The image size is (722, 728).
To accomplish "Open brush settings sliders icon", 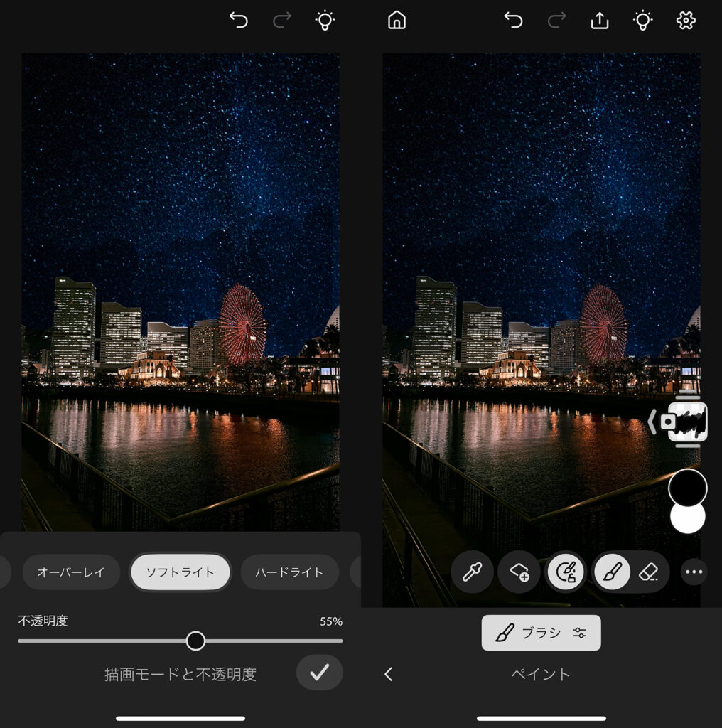I will click(x=580, y=633).
